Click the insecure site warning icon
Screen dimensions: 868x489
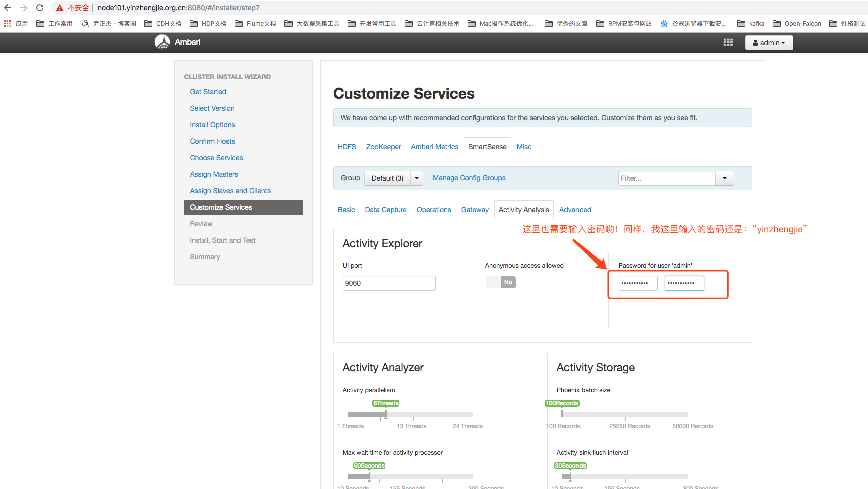point(60,8)
